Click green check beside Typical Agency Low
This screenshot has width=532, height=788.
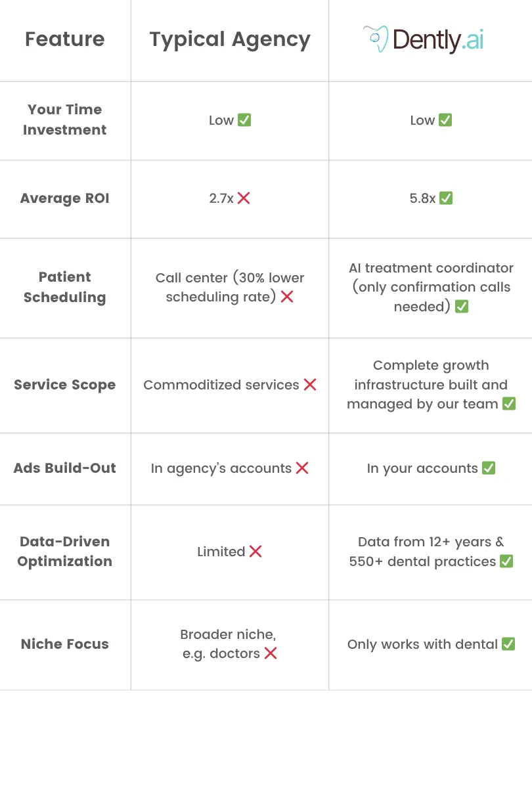pyautogui.click(x=244, y=120)
